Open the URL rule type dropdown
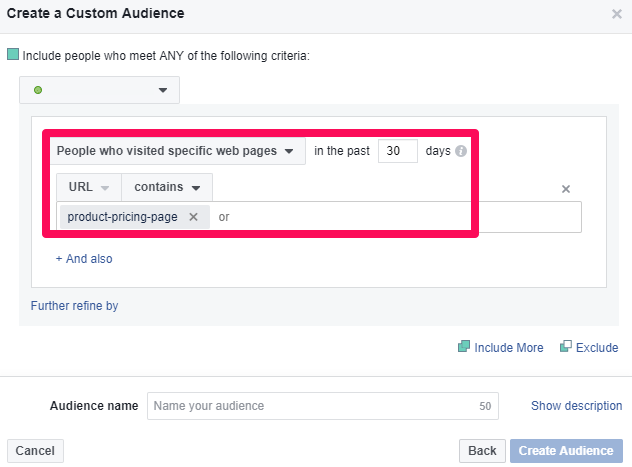Image resolution: width=632 pixels, height=467 pixels. pos(89,187)
